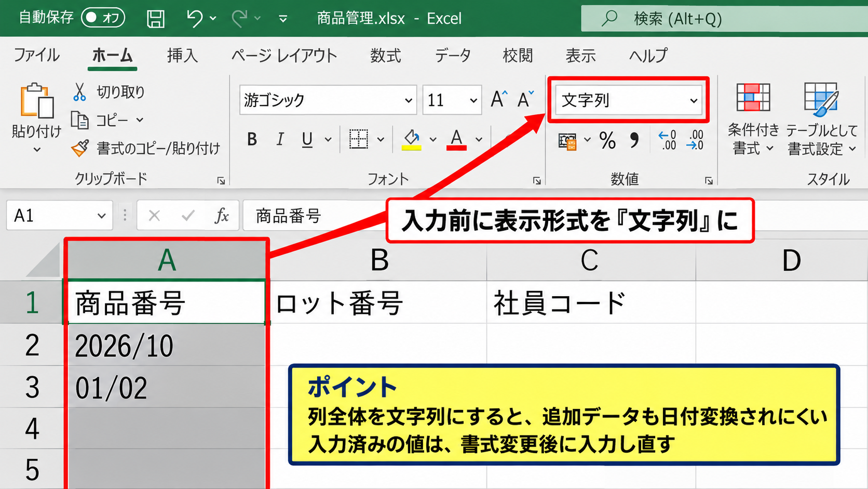
Task: Expand the Quick Access Toolbar customize arrow
Action: point(283,19)
